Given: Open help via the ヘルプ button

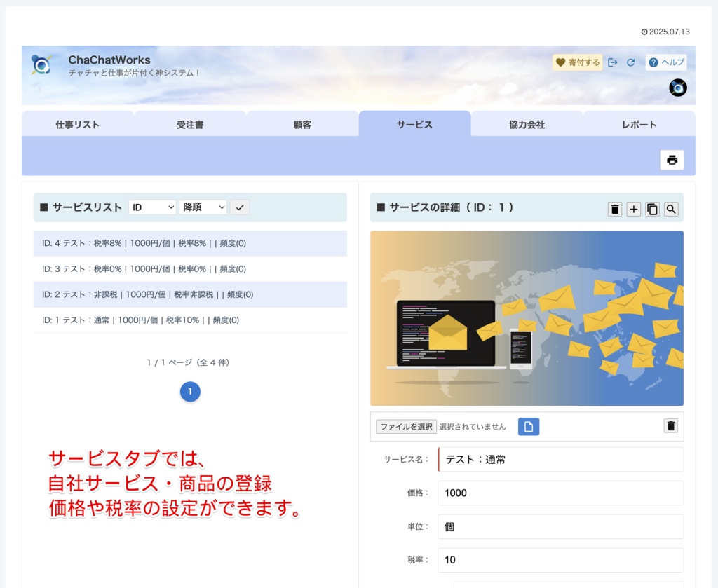Looking at the screenshot, I should (x=665, y=62).
